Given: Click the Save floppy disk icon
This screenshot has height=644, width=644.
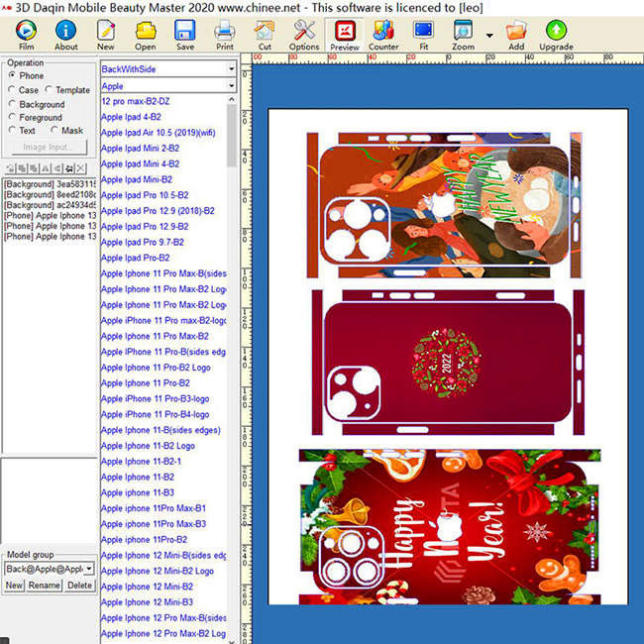Looking at the screenshot, I should pos(185,34).
